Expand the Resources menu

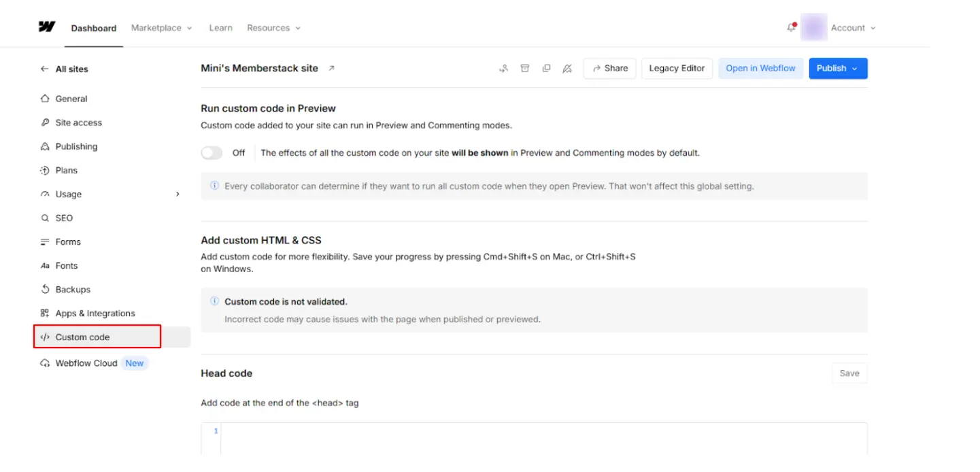coord(273,28)
